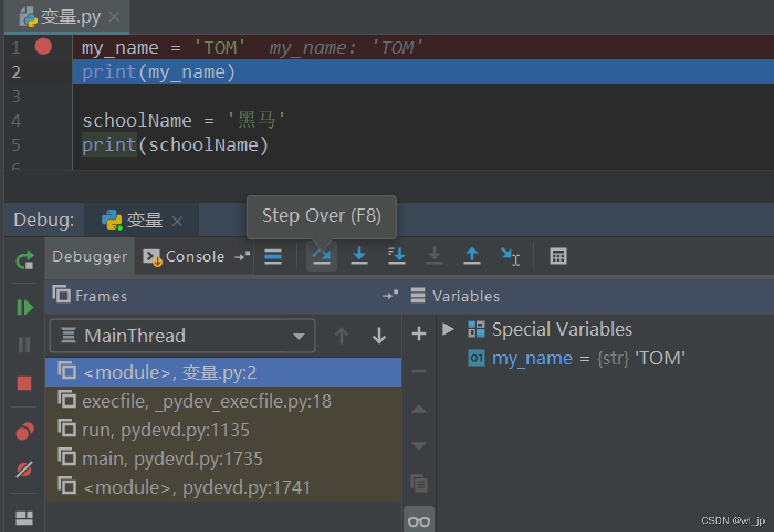Select the next frame arrow
This screenshot has width=774, height=532.
pyautogui.click(x=379, y=336)
